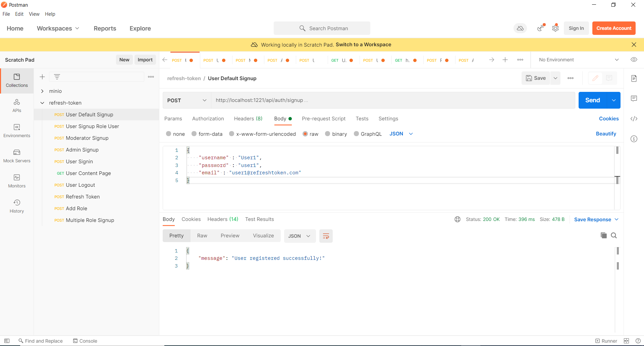This screenshot has width=644, height=346.
Task: Open the response JSON format dropdown
Action: click(300, 236)
